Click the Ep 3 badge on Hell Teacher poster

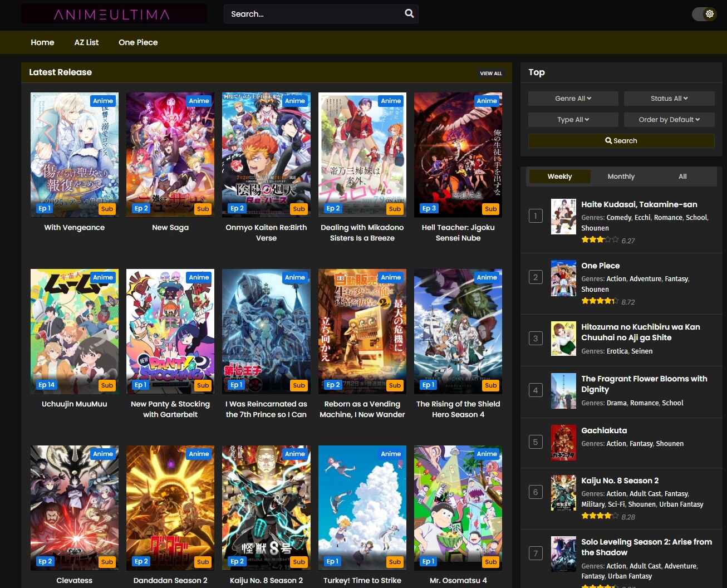429,208
